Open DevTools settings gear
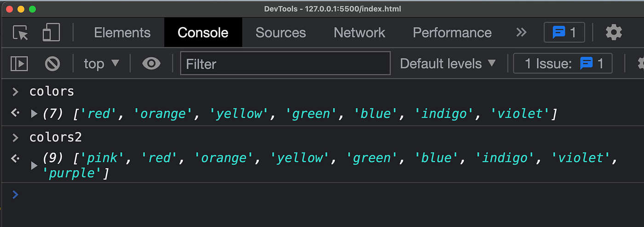This screenshot has width=644, height=227. tap(614, 33)
